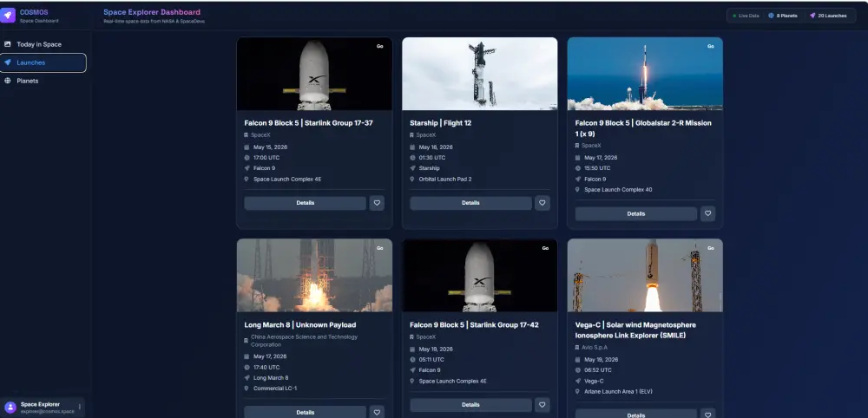Click Starlink Group 17-37 rocket image
The height and width of the screenshot is (418, 868).
coord(314,74)
